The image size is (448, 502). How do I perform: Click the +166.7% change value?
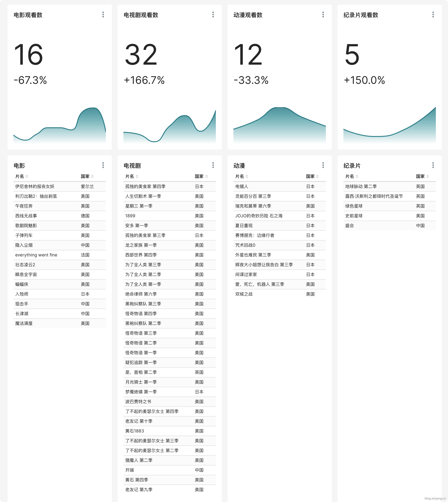click(x=144, y=80)
